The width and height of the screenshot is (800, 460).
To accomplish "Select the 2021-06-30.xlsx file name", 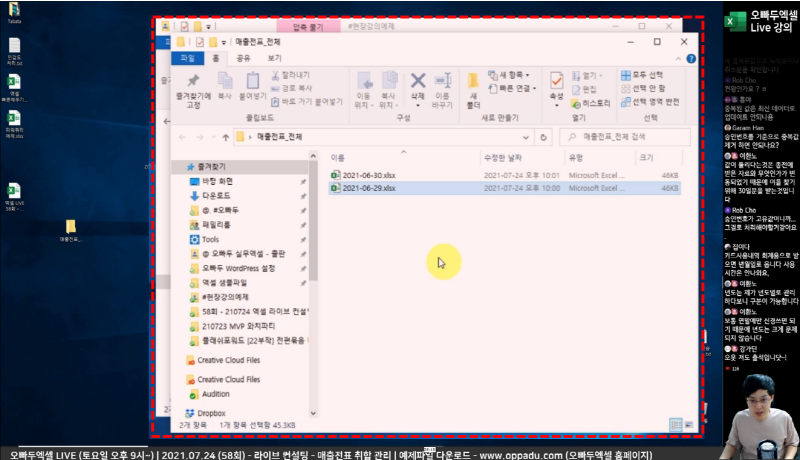I will 369,175.
